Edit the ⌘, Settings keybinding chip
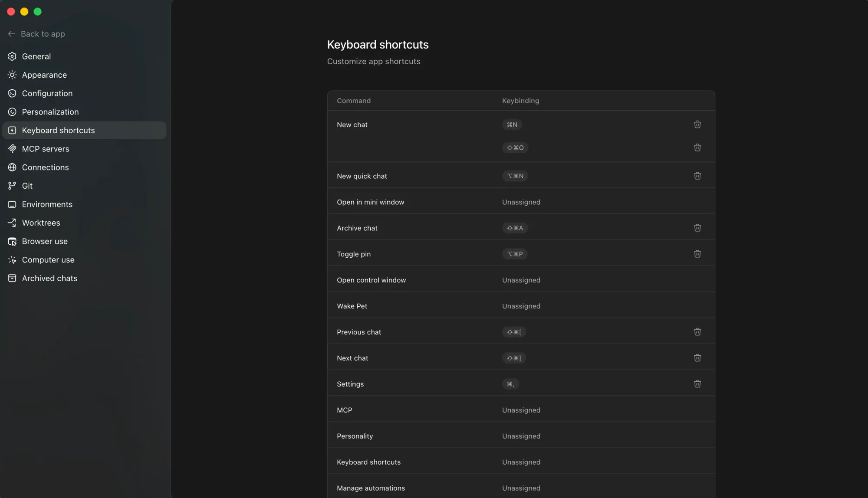The width and height of the screenshot is (868, 498). pos(510,384)
